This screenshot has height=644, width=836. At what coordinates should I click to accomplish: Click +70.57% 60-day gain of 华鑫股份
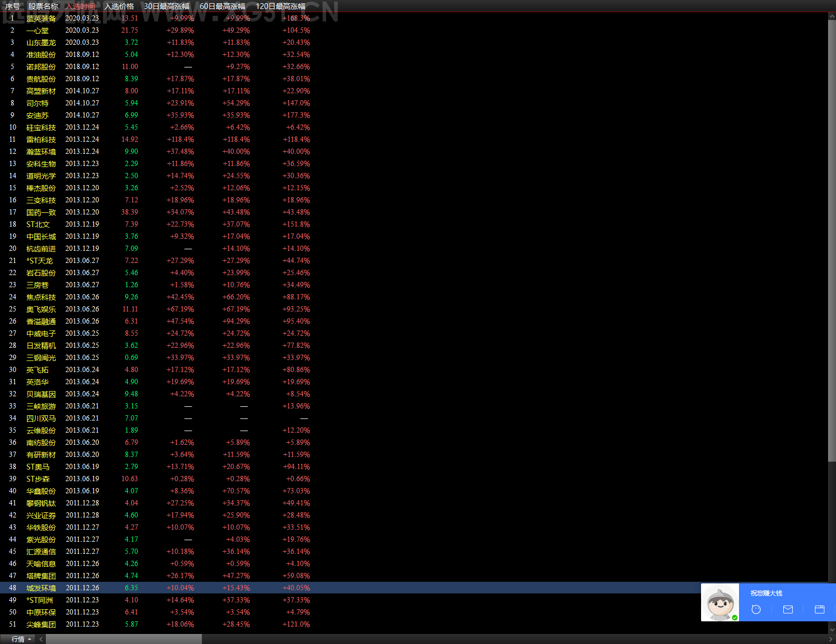[236, 491]
